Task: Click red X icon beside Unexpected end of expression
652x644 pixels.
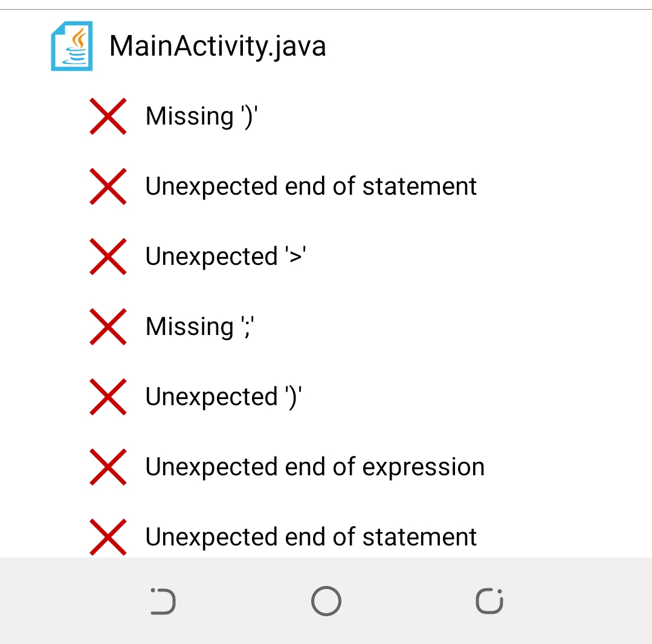Action: tap(108, 467)
